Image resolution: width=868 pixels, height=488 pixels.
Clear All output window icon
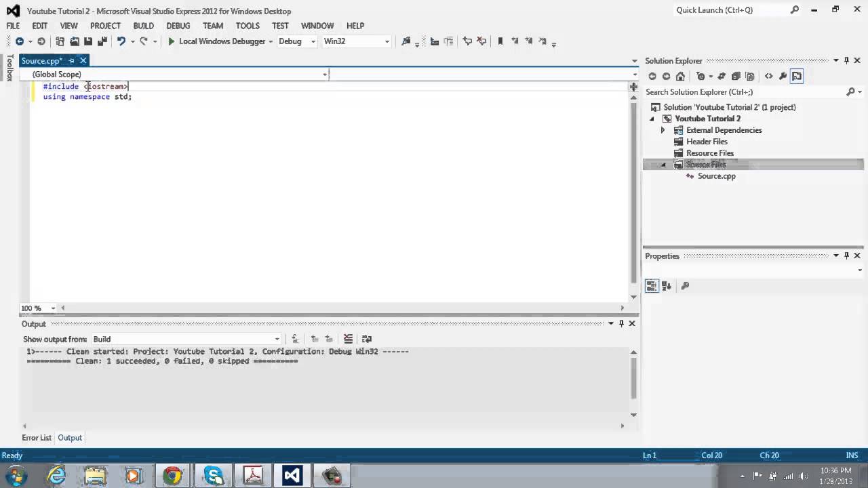coord(348,339)
